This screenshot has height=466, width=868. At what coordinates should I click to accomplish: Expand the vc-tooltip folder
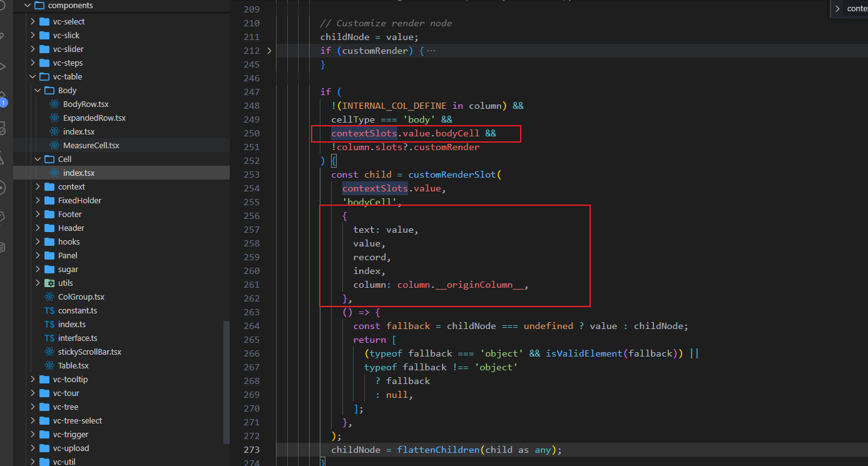point(33,379)
